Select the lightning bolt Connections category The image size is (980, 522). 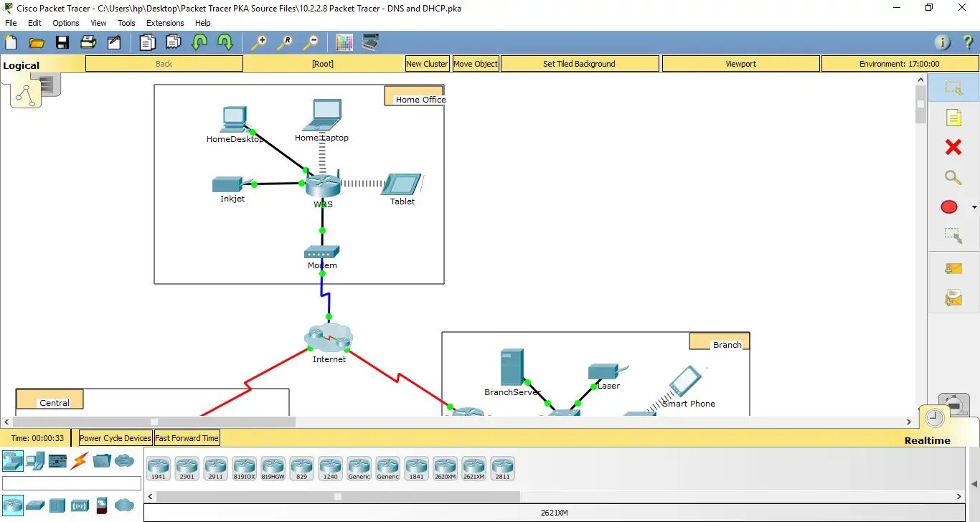click(x=79, y=460)
